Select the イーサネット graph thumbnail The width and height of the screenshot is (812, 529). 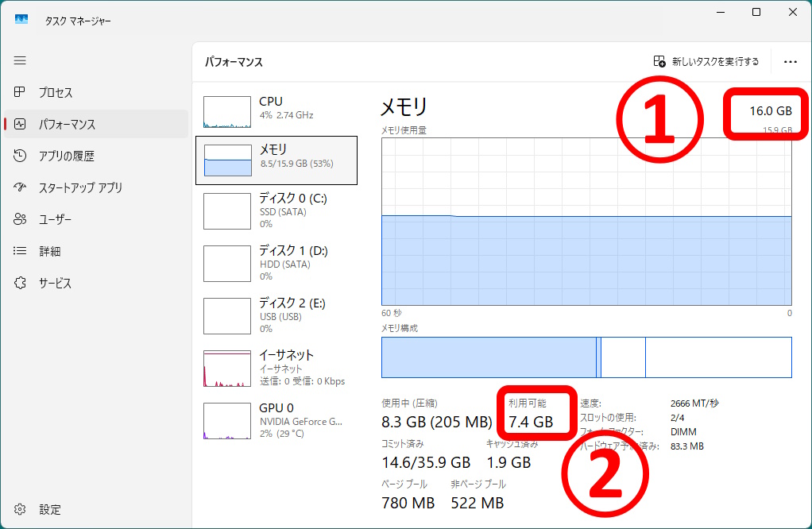tap(227, 369)
